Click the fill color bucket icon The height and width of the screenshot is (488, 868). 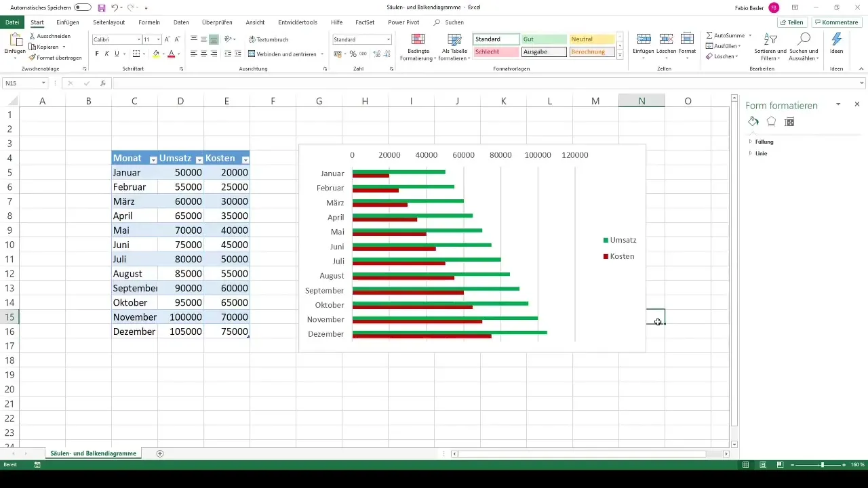[156, 54]
